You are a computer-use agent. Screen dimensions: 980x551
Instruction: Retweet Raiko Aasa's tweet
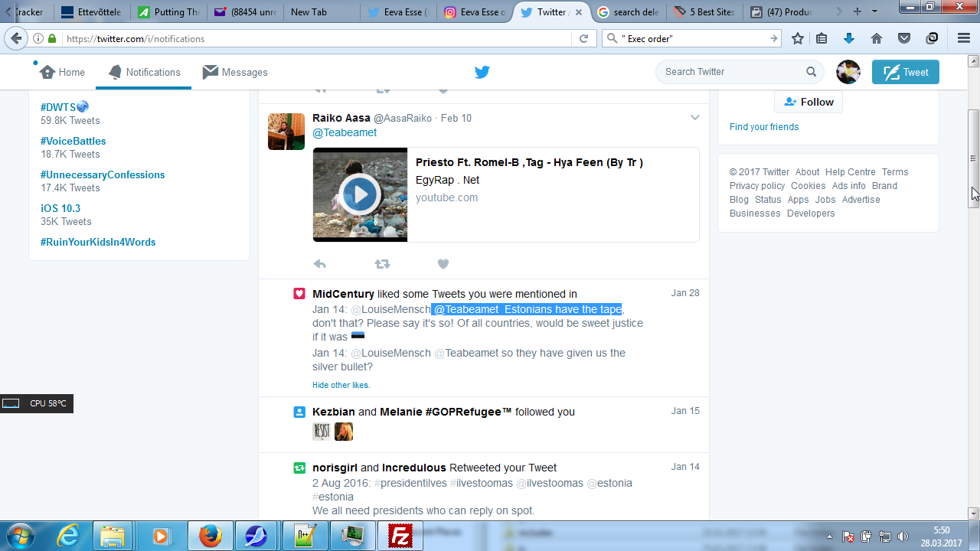(382, 264)
